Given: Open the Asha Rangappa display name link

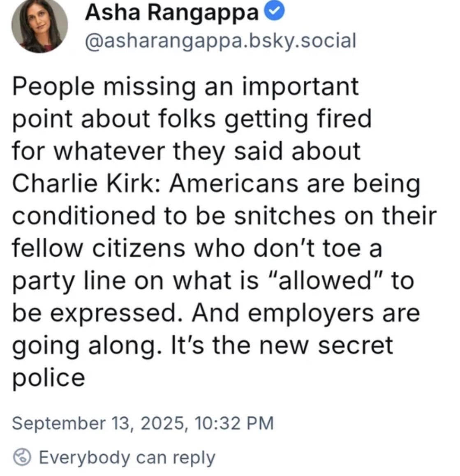Looking at the screenshot, I should point(171,13).
